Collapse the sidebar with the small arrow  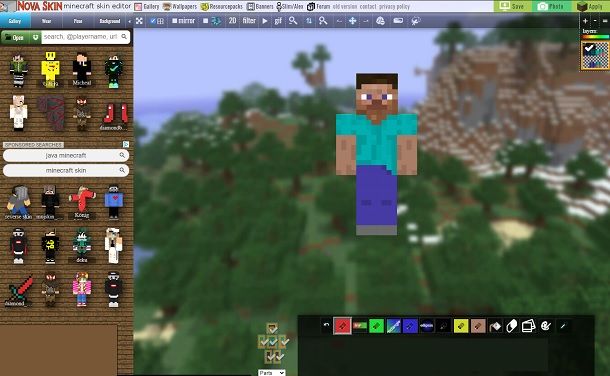pos(130,21)
